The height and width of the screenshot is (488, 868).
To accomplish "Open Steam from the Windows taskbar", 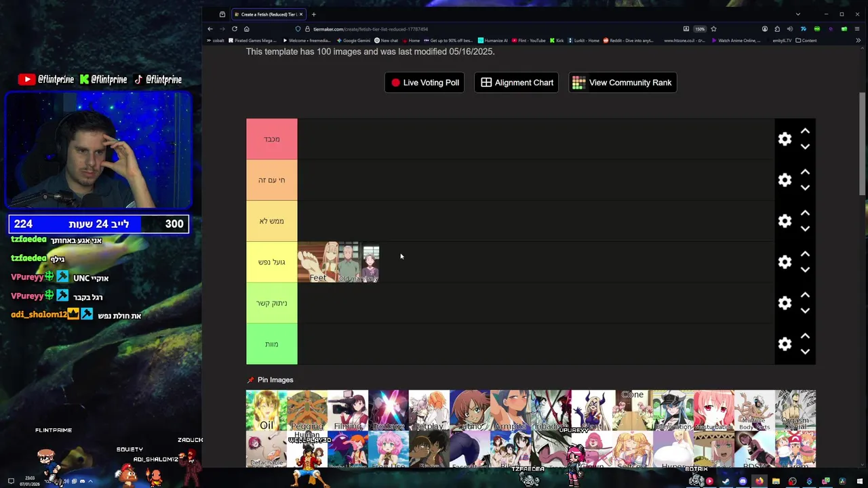I will (726, 481).
